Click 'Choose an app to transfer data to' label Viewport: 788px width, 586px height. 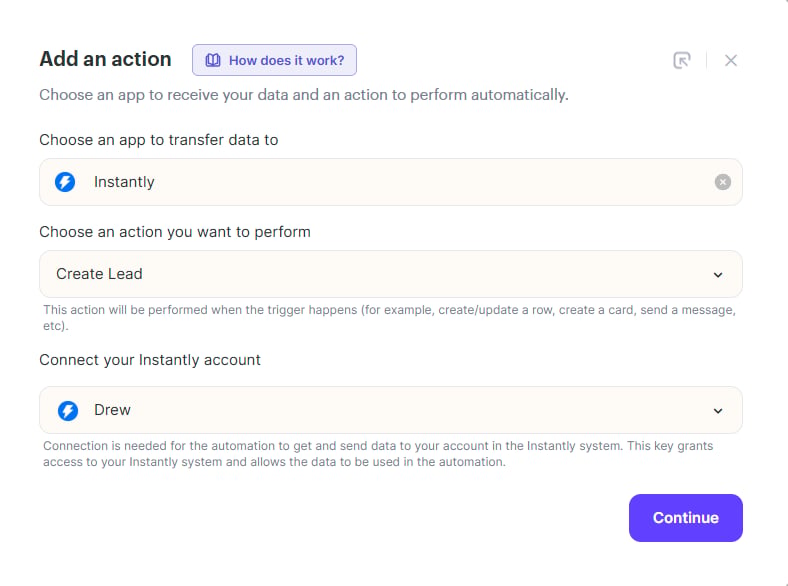coord(159,140)
